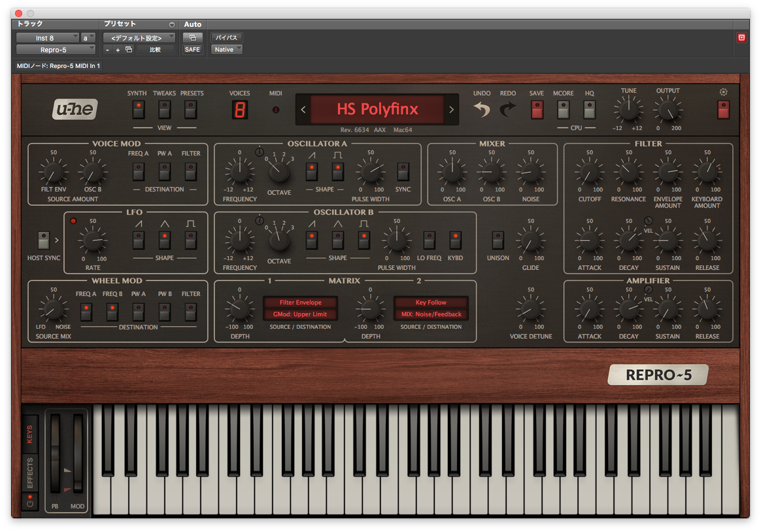The width and height of the screenshot is (761, 532).
Task: Open the preset list dropdown showing デフォルト設定
Action: (139, 38)
